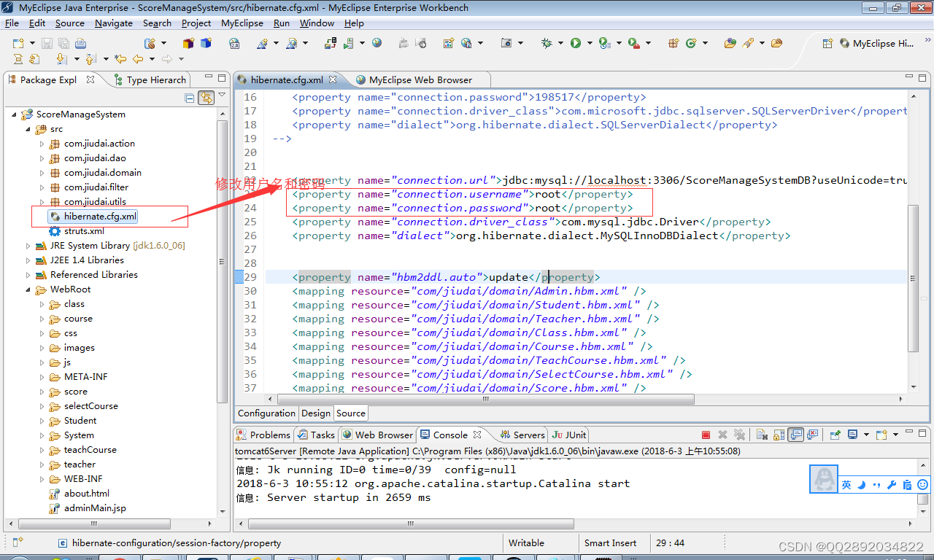Click the Print icon in the toolbar
Viewport: 934px width, 560px height.
[x=80, y=44]
